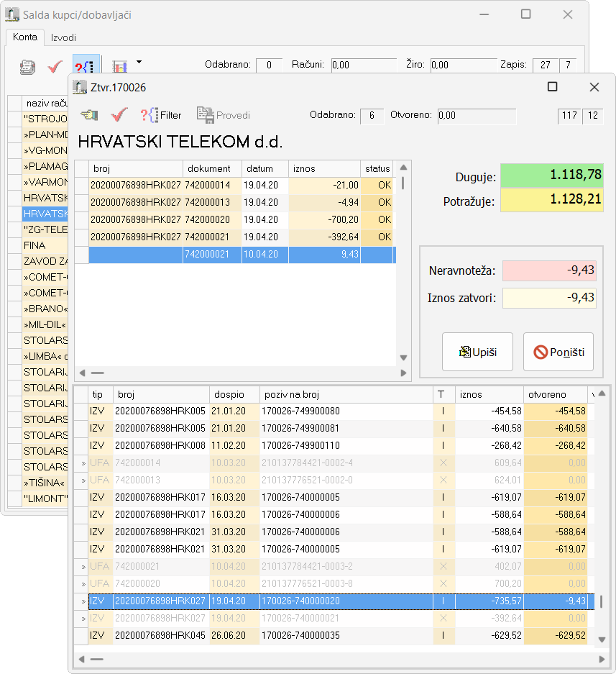
Task: Open the Filter tool in Ztvr.170026 toolbar
Action: click(161, 115)
